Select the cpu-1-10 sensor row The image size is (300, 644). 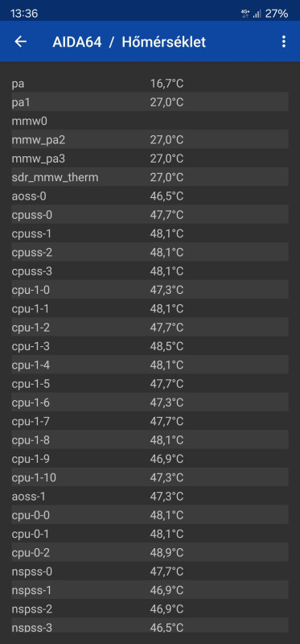pyautogui.click(x=150, y=477)
